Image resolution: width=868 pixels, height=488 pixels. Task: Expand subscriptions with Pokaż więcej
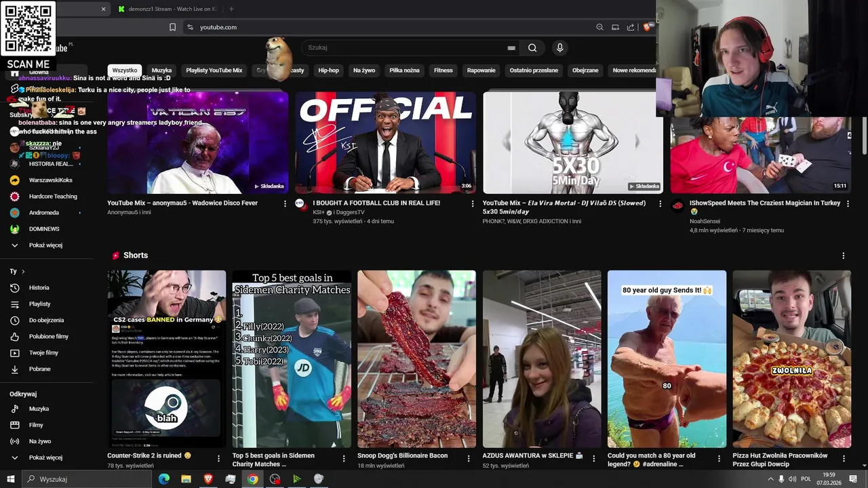[x=47, y=245]
